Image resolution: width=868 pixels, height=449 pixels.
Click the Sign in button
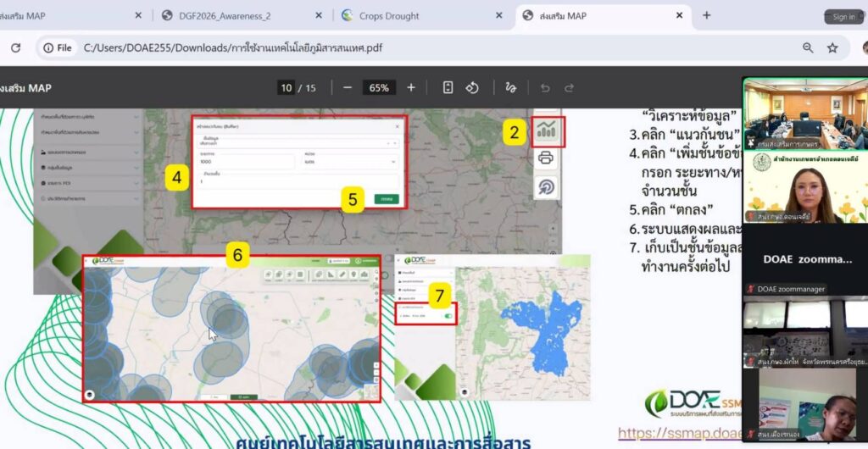[x=843, y=16]
